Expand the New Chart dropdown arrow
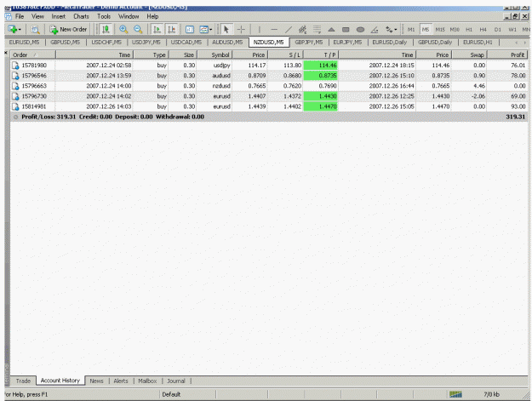Screen dimensions: 532x401 (20, 30)
